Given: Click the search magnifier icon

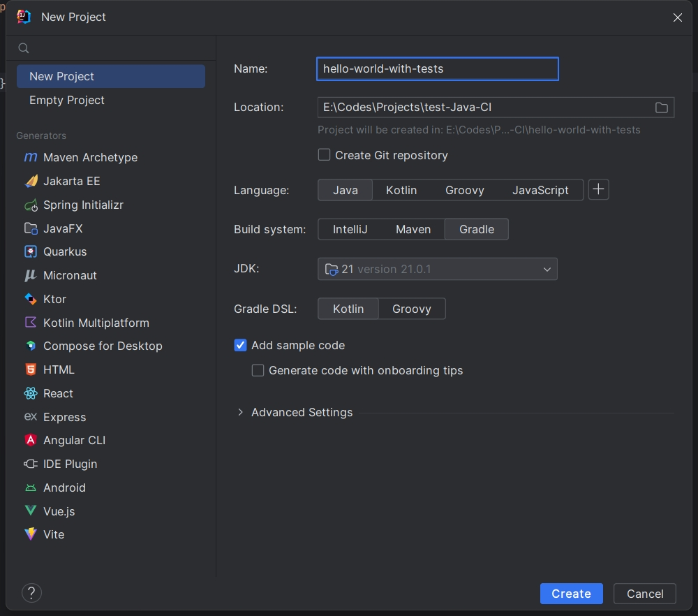Looking at the screenshot, I should click(x=24, y=48).
